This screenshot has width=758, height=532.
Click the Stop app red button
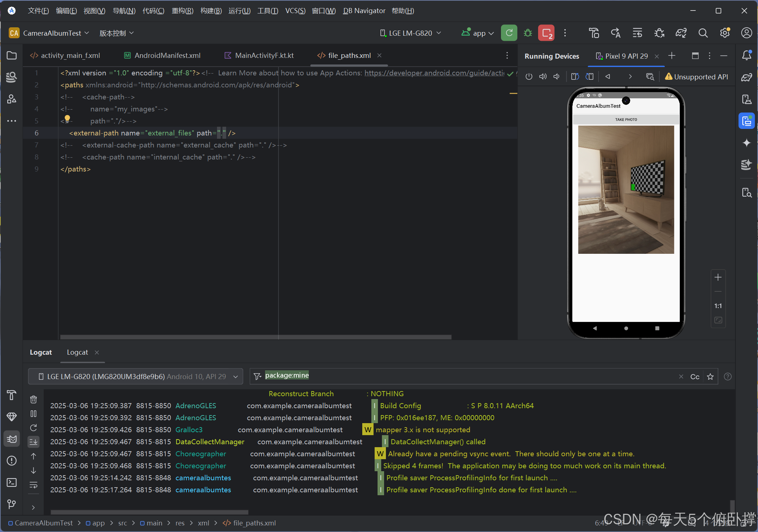coord(546,33)
